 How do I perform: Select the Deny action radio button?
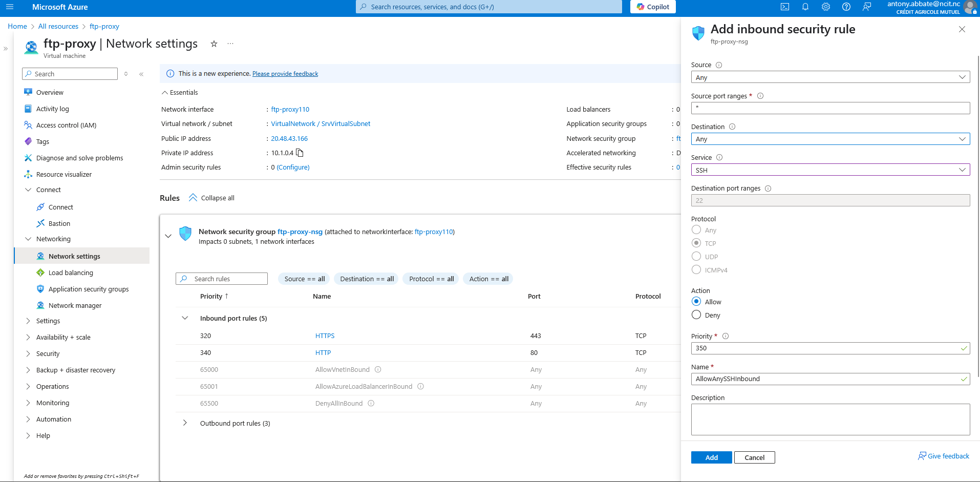(x=696, y=315)
